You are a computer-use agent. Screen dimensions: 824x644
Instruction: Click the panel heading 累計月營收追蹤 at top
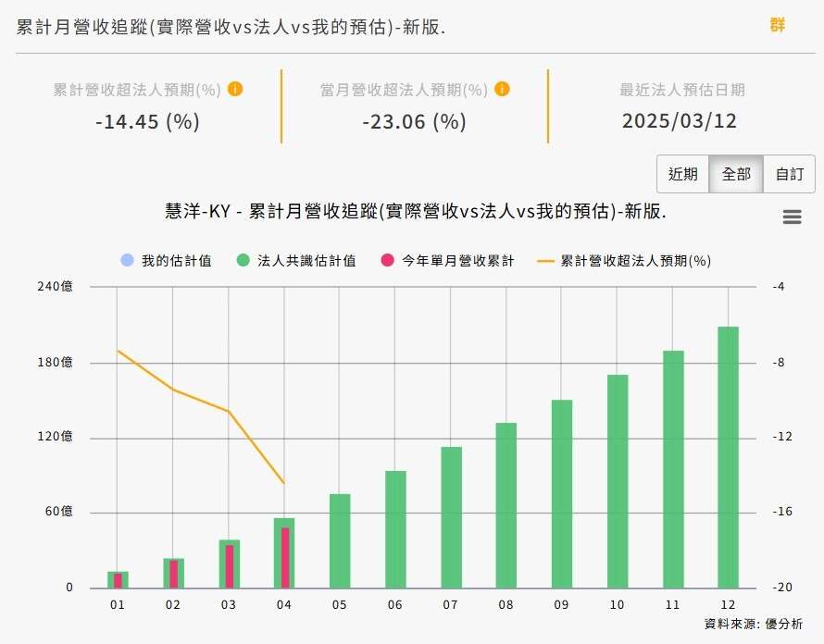click(231, 27)
